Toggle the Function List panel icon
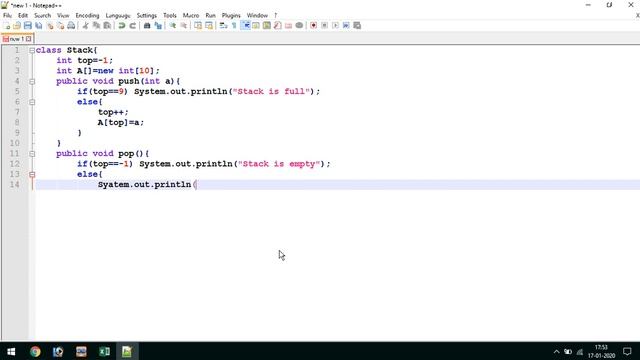 click(x=278, y=26)
